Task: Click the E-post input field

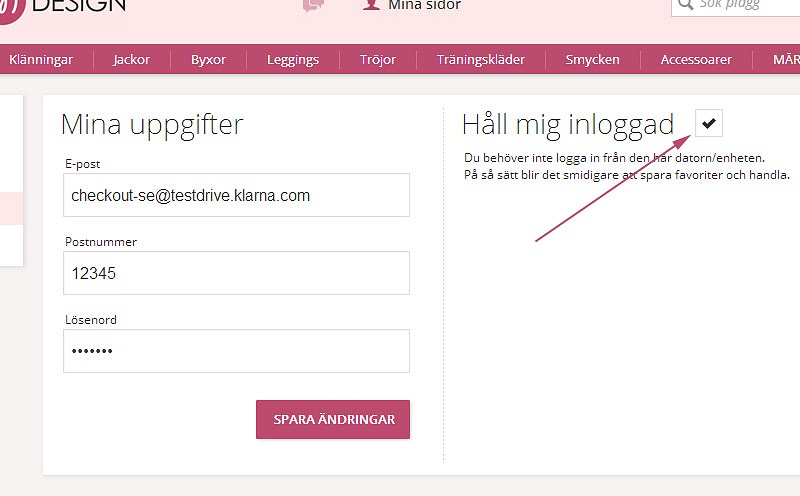Action: click(236, 196)
